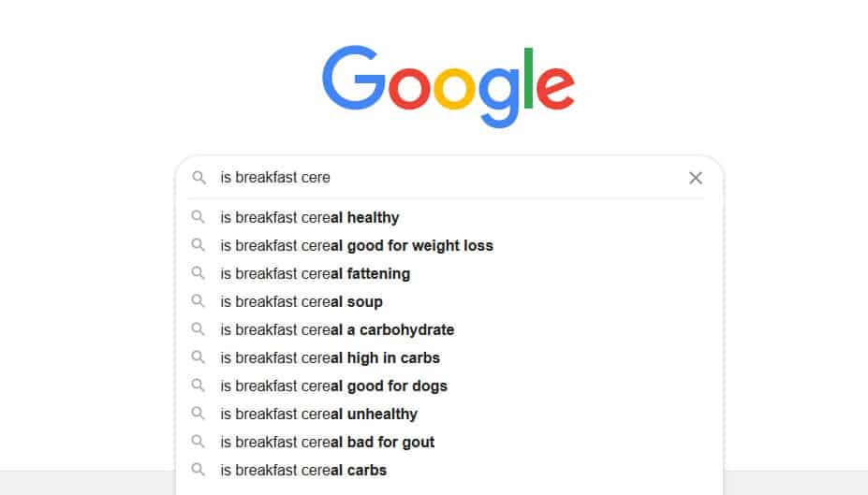Select 'is breakfast cereal soup' suggestion
Screen dimensions: 868x495
pos(449,302)
